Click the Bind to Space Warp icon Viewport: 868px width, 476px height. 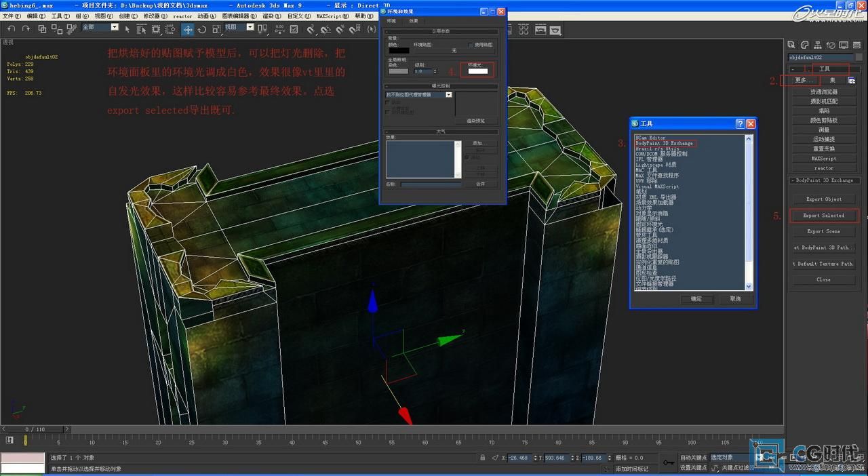coord(71,29)
